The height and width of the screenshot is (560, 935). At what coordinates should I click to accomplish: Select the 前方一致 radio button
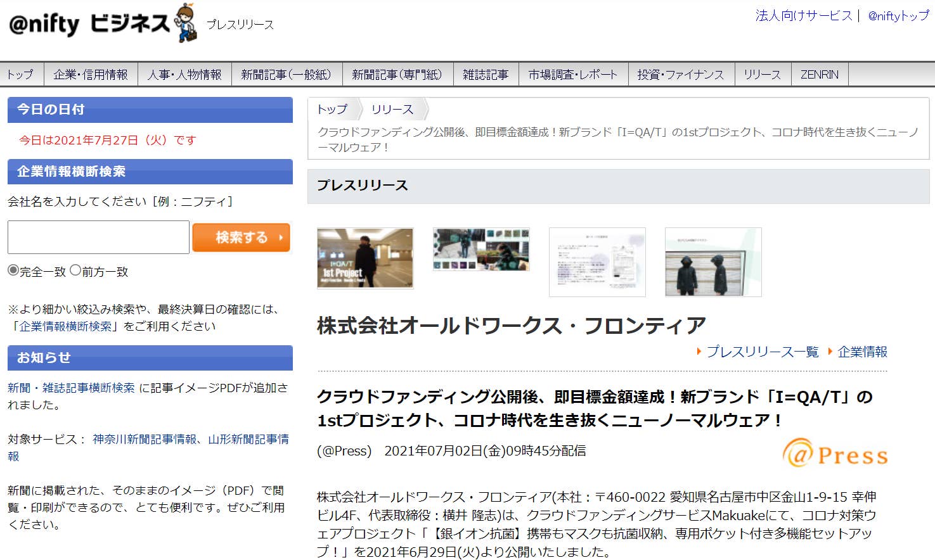coord(75,270)
